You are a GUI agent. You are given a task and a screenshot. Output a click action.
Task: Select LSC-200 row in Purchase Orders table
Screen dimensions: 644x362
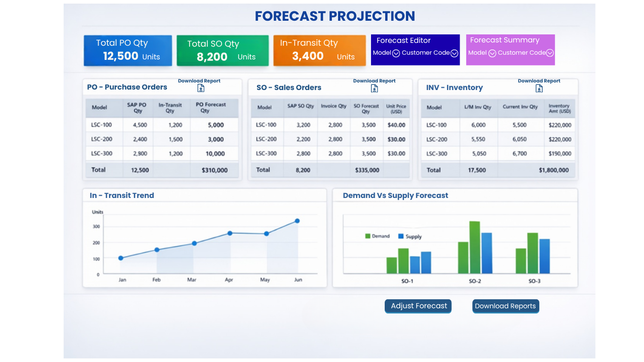click(x=162, y=139)
